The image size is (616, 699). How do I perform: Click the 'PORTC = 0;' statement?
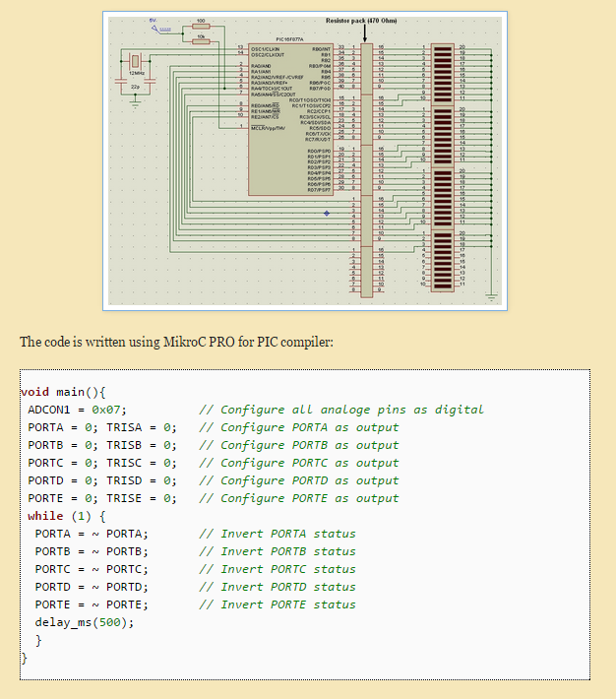coord(63,463)
